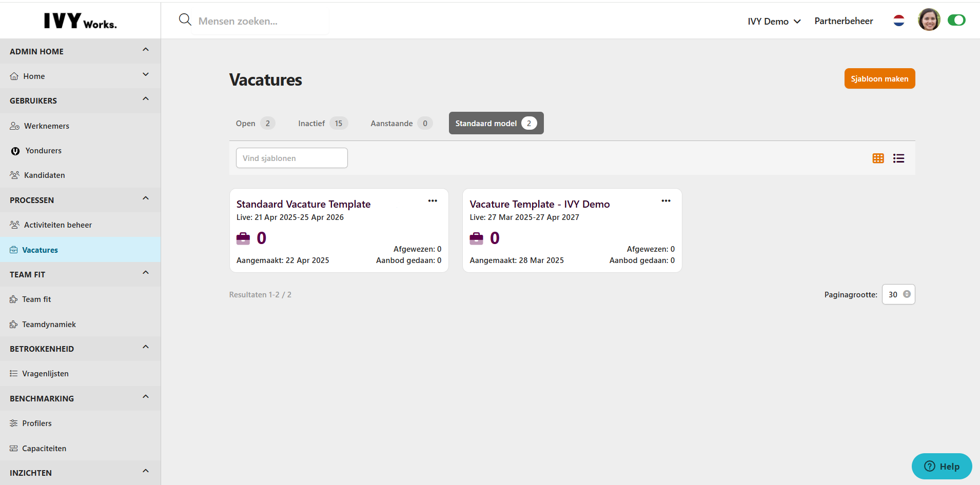Click the search magnifier icon
The height and width of the screenshot is (485, 980).
click(185, 20)
